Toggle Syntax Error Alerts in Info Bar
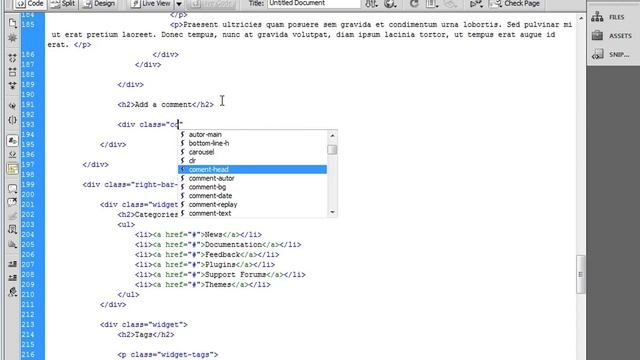 [x=13, y=169]
